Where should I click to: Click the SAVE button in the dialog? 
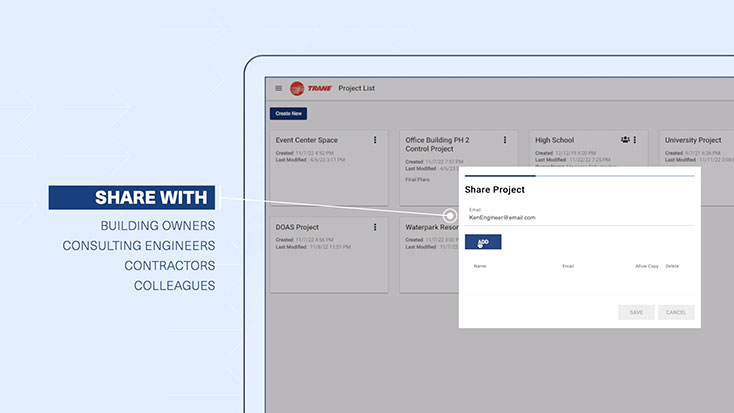[636, 312]
